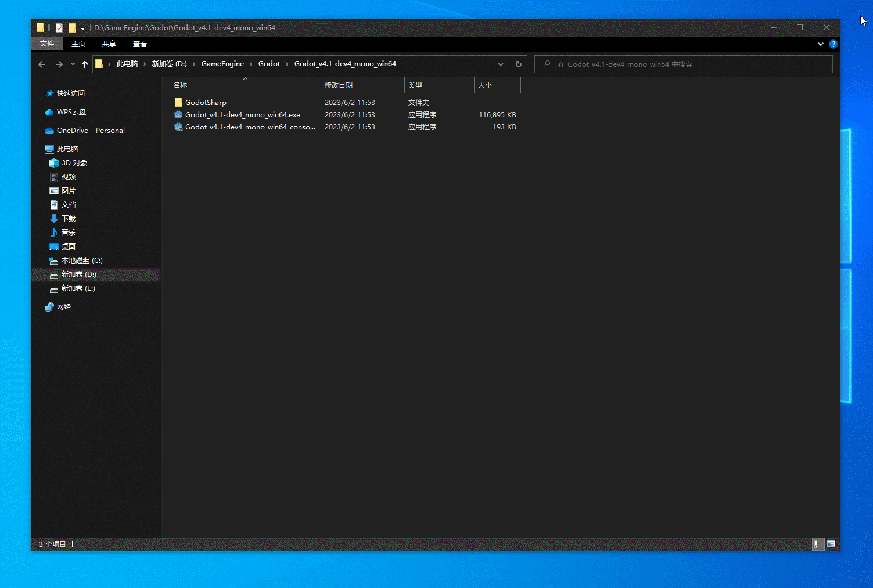Click the back navigation arrow
Viewport: 873px width, 588px height.
pos(41,64)
